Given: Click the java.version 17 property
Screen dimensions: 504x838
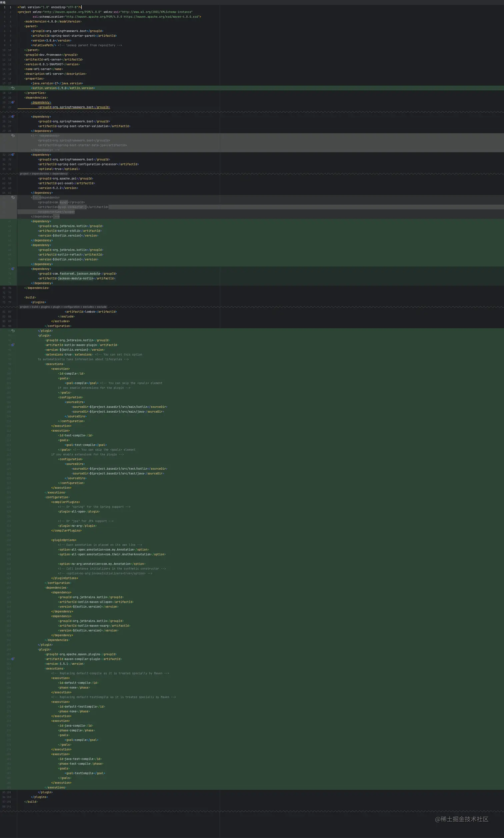Looking at the screenshot, I should click(x=57, y=83).
